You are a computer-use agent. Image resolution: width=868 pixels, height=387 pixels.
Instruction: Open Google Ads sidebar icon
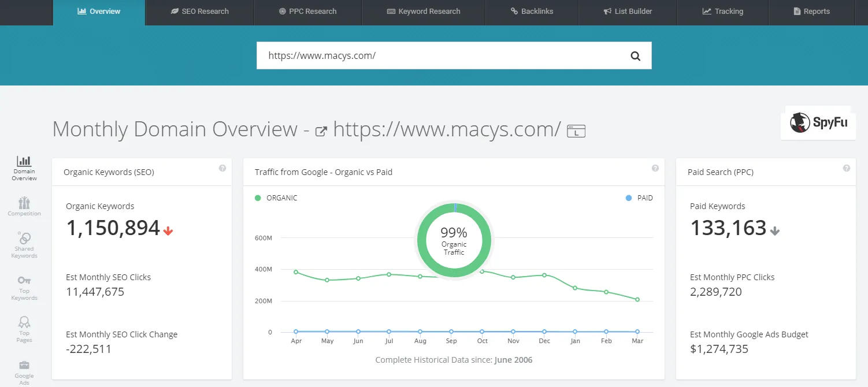coord(24,370)
